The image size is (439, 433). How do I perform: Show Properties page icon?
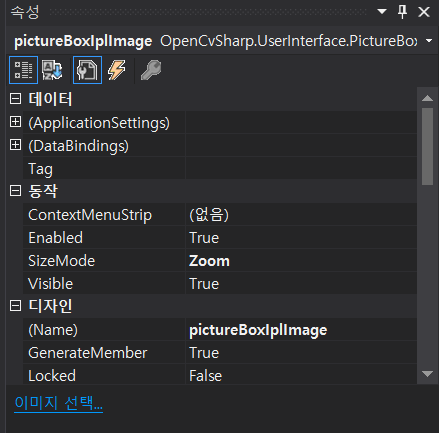[x=87, y=70]
